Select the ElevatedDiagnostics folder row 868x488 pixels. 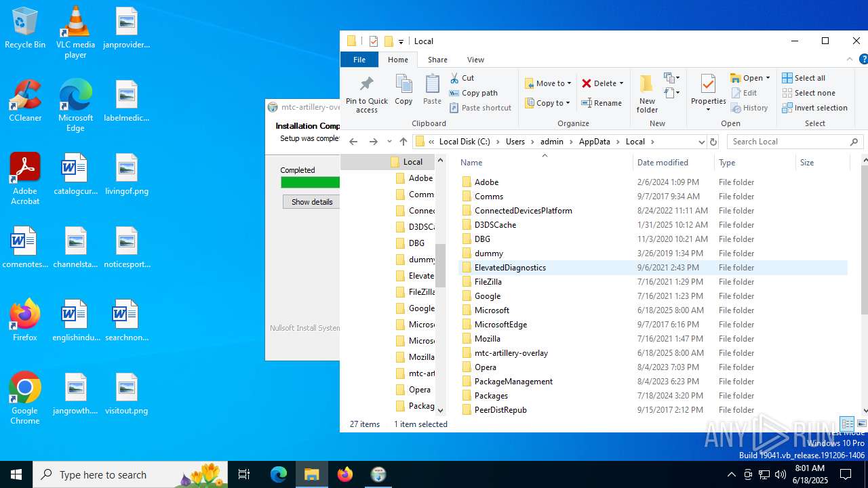tap(652, 268)
